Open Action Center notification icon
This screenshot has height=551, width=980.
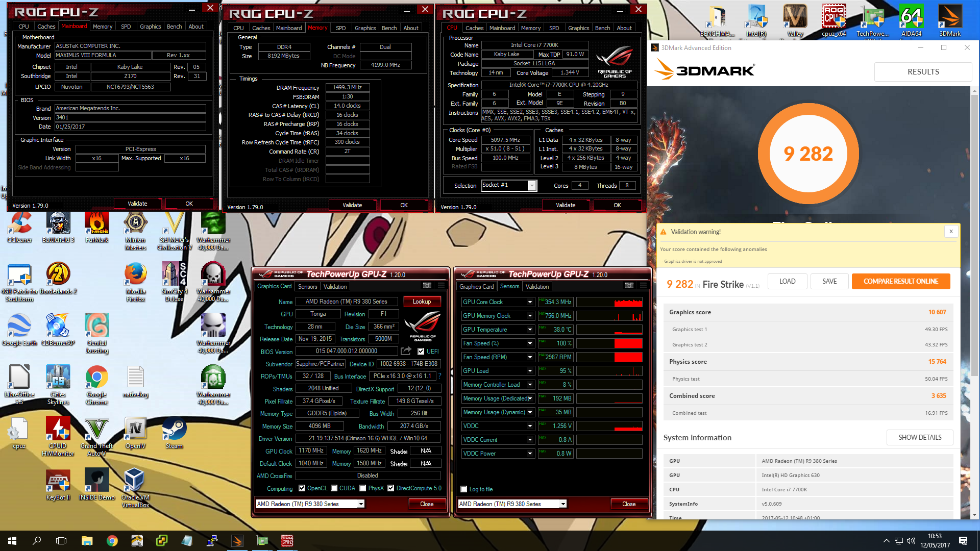tap(963, 541)
